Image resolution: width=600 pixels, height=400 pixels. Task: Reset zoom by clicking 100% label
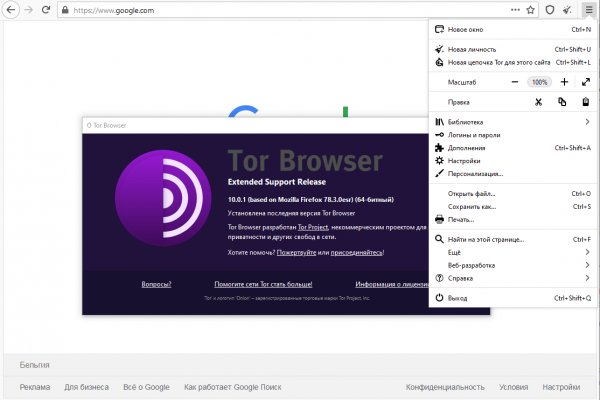click(x=540, y=81)
